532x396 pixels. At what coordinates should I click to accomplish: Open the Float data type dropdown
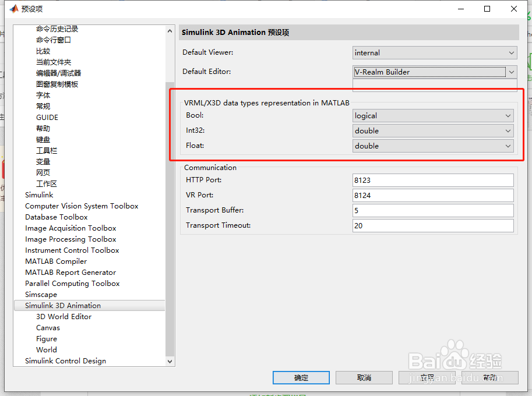point(433,146)
